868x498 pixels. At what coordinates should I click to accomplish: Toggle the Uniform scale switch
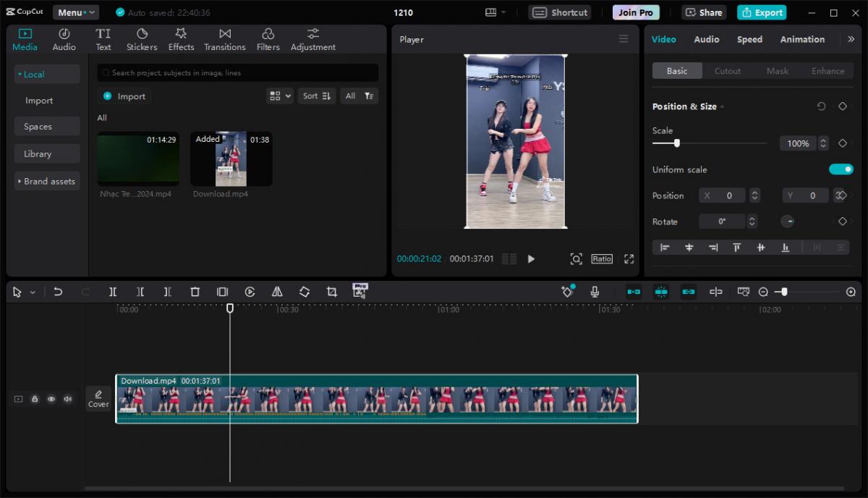coord(841,169)
